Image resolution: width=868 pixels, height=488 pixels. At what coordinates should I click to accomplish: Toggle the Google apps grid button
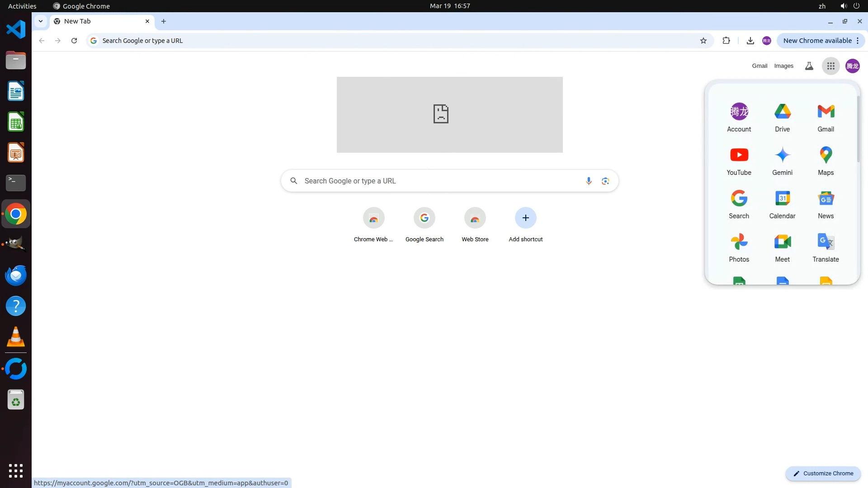(x=830, y=66)
